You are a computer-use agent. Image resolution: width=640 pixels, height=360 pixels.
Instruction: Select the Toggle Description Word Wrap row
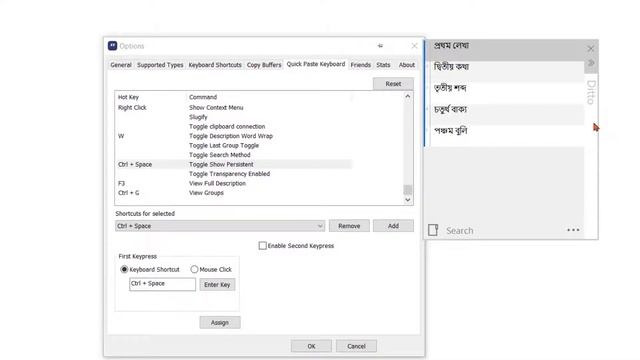tap(233, 136)
